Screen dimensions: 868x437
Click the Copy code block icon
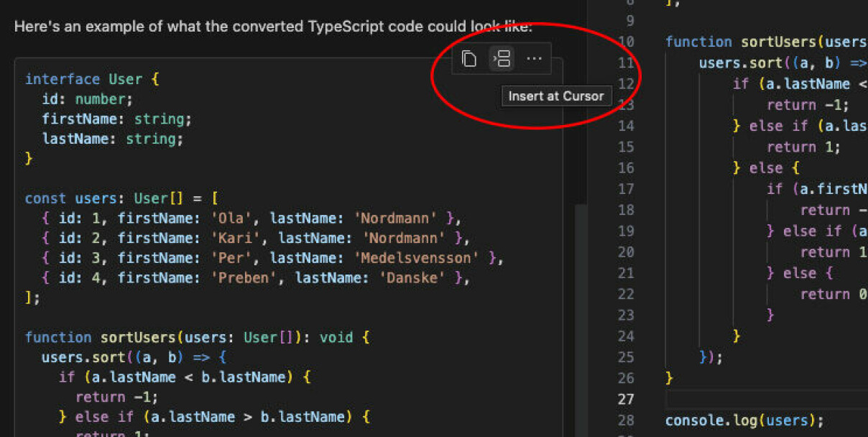[469, 59]
